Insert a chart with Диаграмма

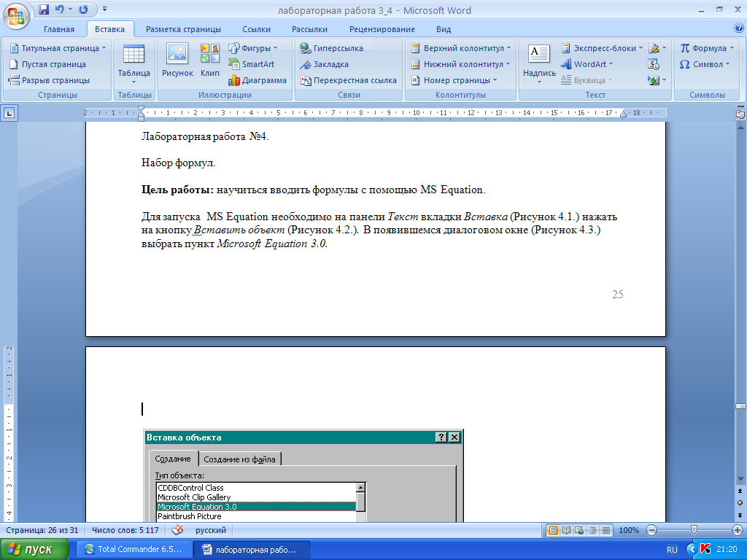(258, 80)
